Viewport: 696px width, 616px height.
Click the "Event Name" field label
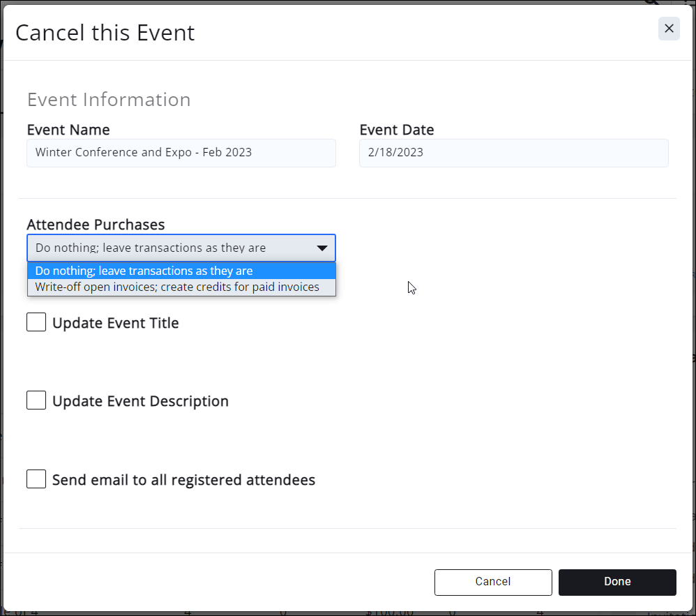(68, 130)
